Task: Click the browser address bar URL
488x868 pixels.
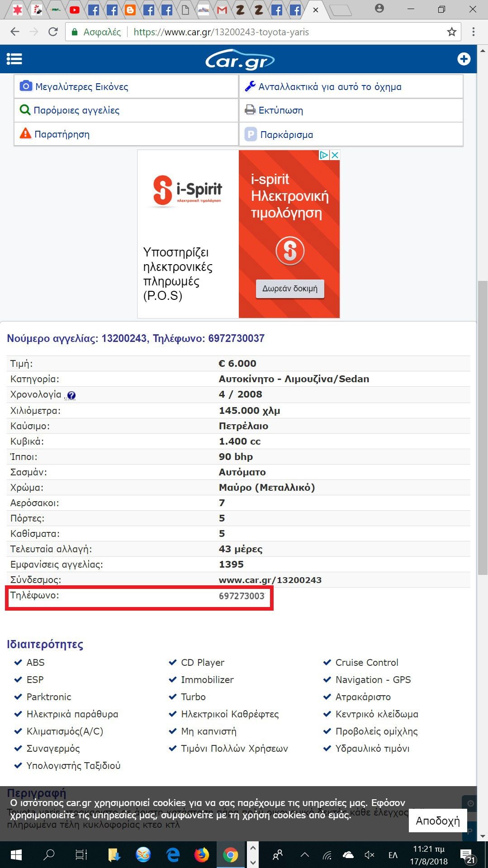Action: tap(221, 32)
